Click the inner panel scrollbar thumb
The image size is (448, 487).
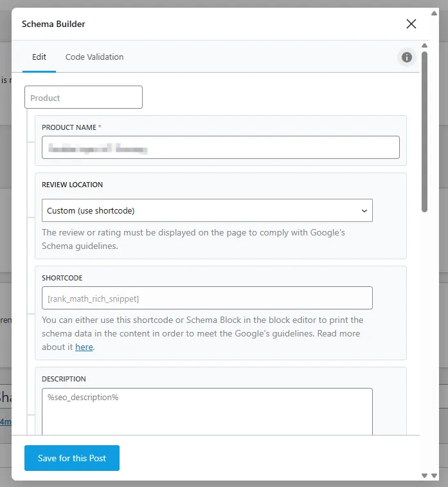point(424,132)
